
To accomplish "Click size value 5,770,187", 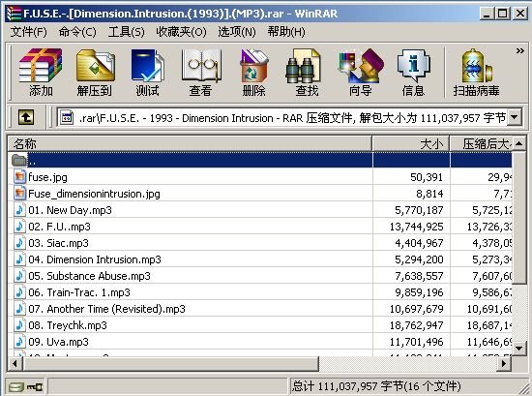I will (x=419, y=210).
